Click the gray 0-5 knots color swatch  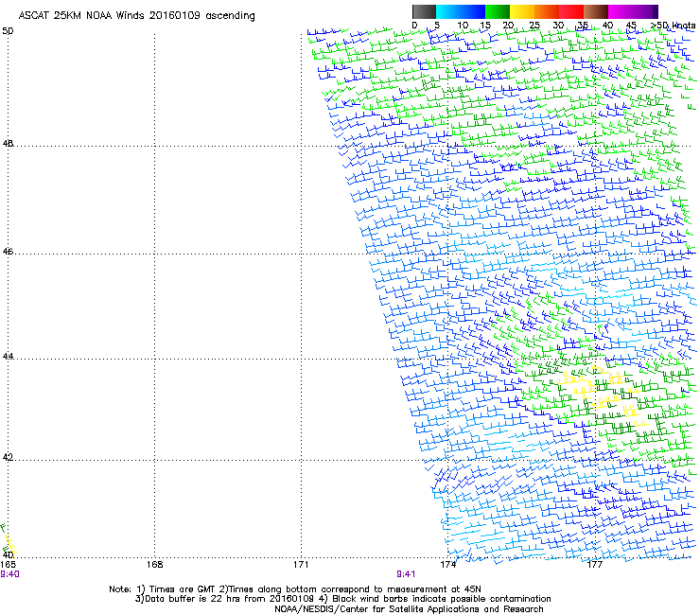point(424,11)
